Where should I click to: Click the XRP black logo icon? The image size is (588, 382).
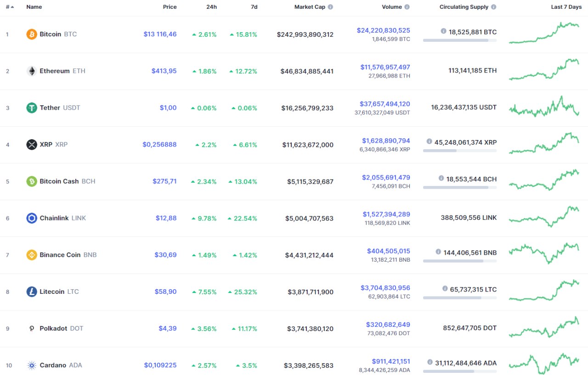(x=32, y=145)
